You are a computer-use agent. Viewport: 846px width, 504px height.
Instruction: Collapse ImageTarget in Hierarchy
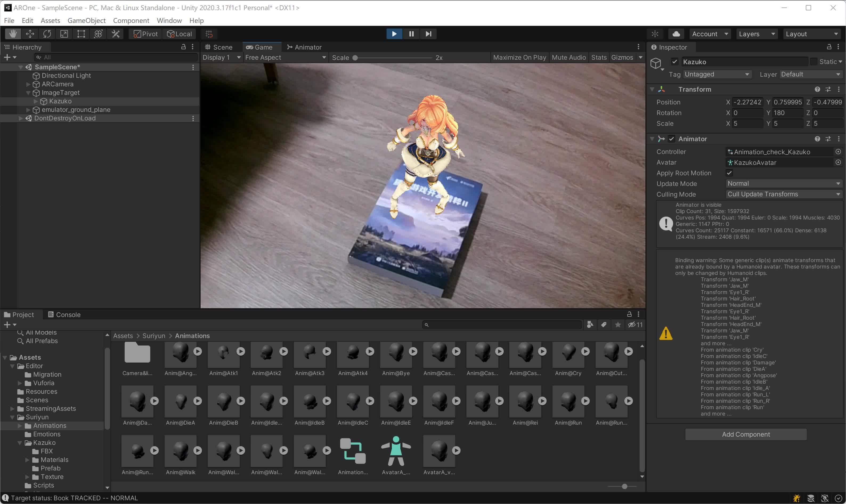point(28,93)
